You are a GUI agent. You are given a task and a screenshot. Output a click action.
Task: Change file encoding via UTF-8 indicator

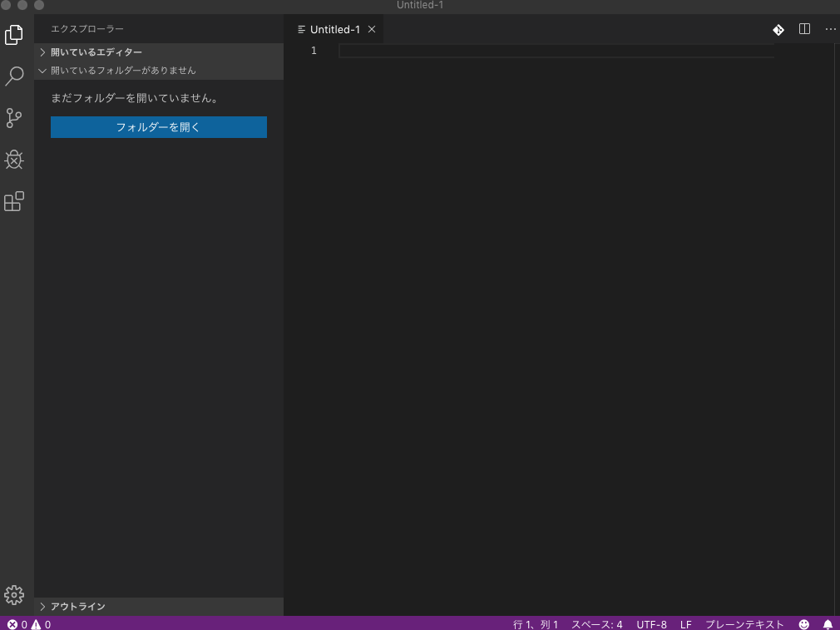click(651, 624)
